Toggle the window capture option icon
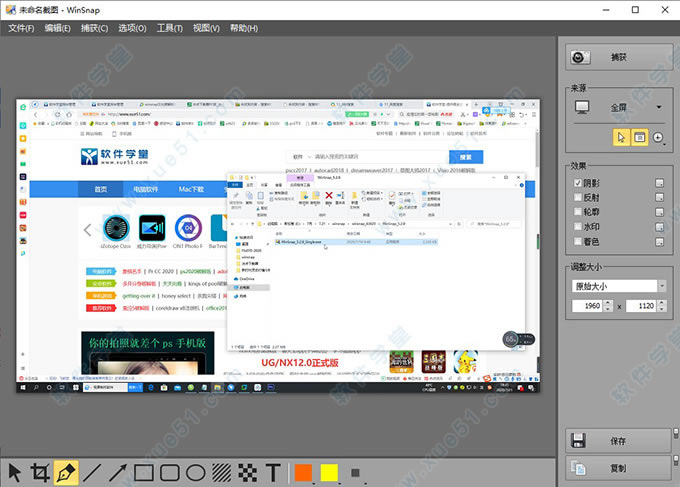This screenshot has width=680, height=487. point(639,137)
